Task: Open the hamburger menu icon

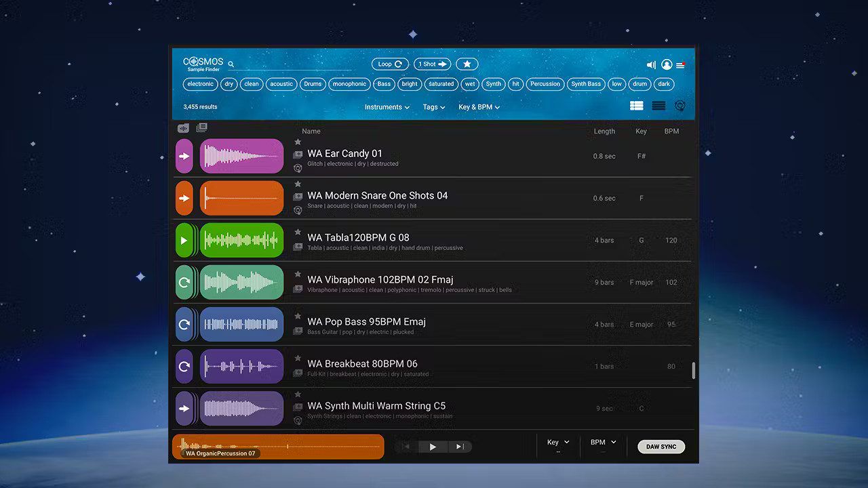Action: tap(680, 65)
